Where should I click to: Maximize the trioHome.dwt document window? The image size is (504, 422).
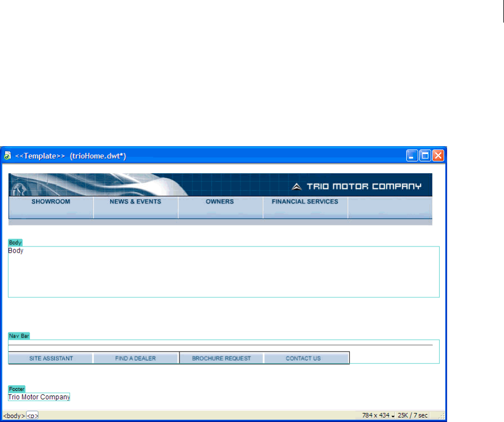pyautogui.click(x=425, y=156)
